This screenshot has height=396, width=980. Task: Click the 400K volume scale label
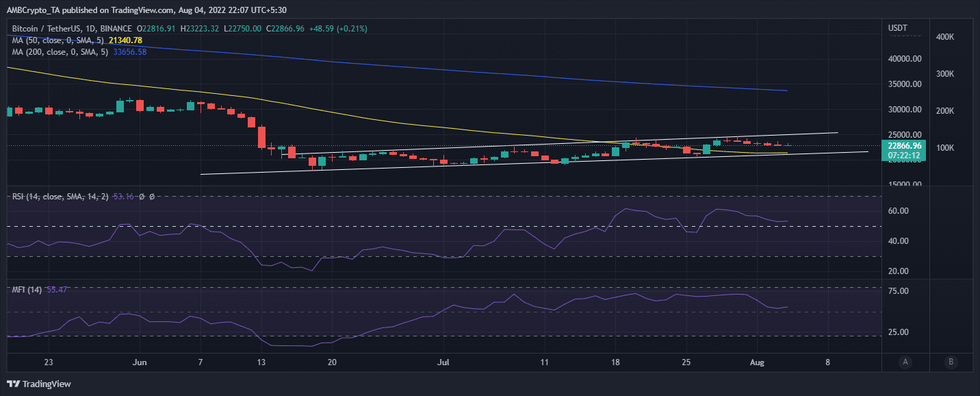point(944,37)
